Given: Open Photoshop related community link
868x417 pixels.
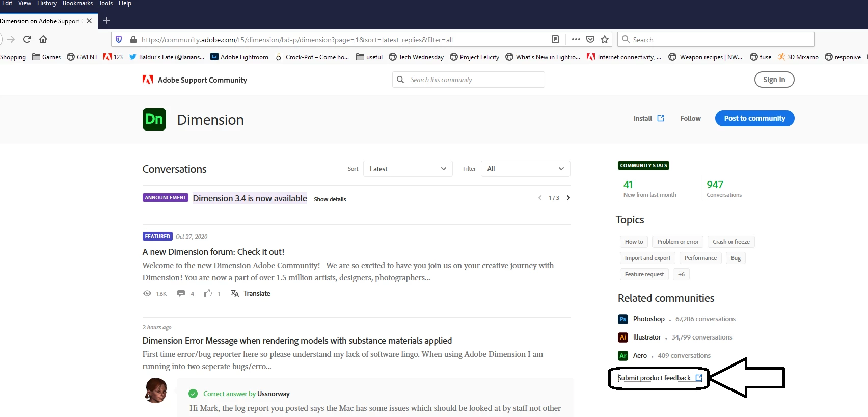Looking at the screenshot, I should [648, 319].
